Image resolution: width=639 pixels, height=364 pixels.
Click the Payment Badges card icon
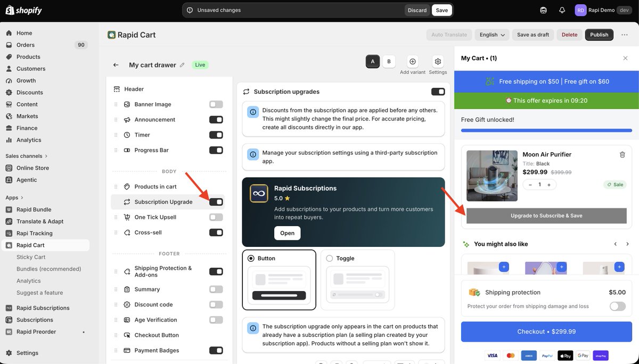[127, 350]
